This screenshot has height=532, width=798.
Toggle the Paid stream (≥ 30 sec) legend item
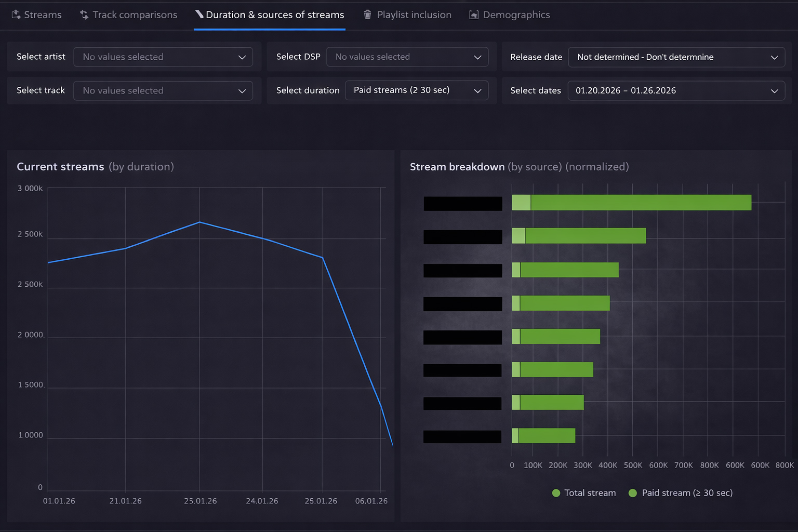(681, 493)
